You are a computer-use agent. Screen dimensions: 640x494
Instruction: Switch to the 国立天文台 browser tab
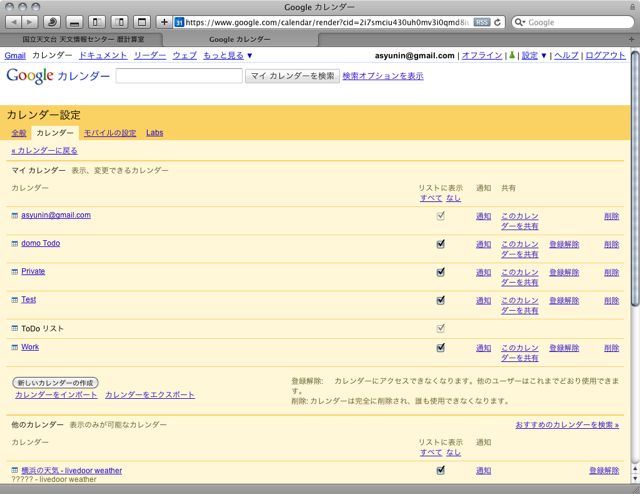click(83, 39)
